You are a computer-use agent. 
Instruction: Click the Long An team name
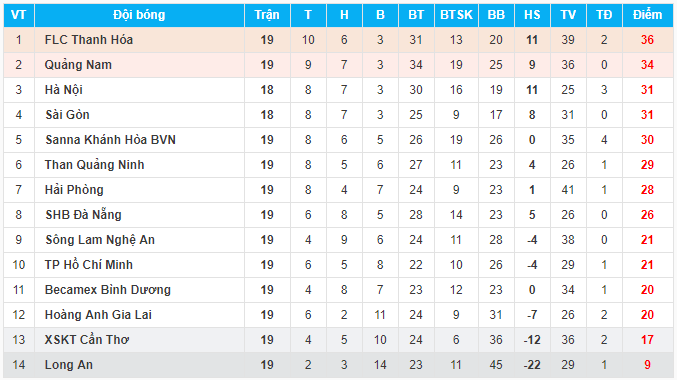pos(69,365)
